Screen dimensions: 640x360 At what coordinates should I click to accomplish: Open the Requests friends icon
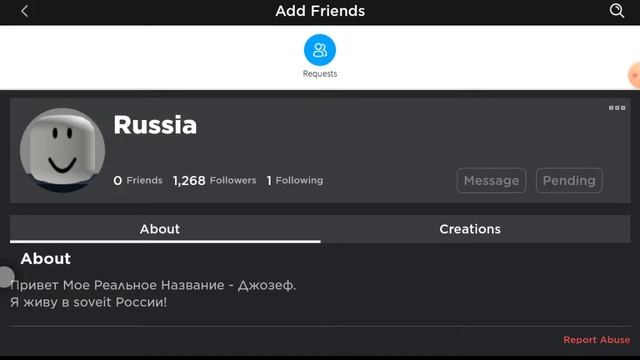[x=320, y=50]
